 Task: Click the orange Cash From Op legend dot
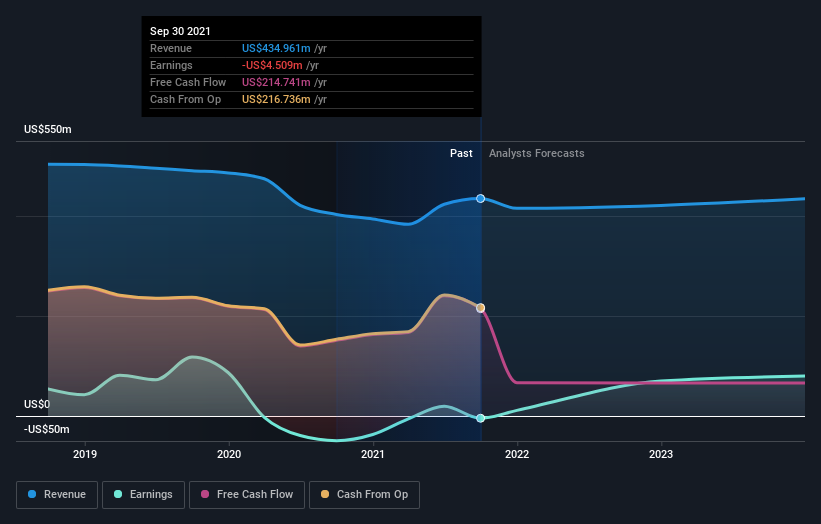[x=326, y=494]
